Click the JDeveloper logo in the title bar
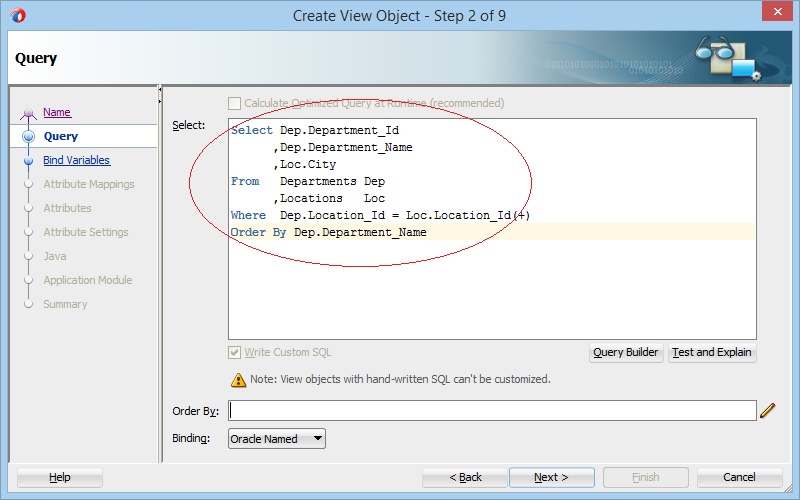The width and height of the screenshot is (800, 500). (x=18, y=15)
